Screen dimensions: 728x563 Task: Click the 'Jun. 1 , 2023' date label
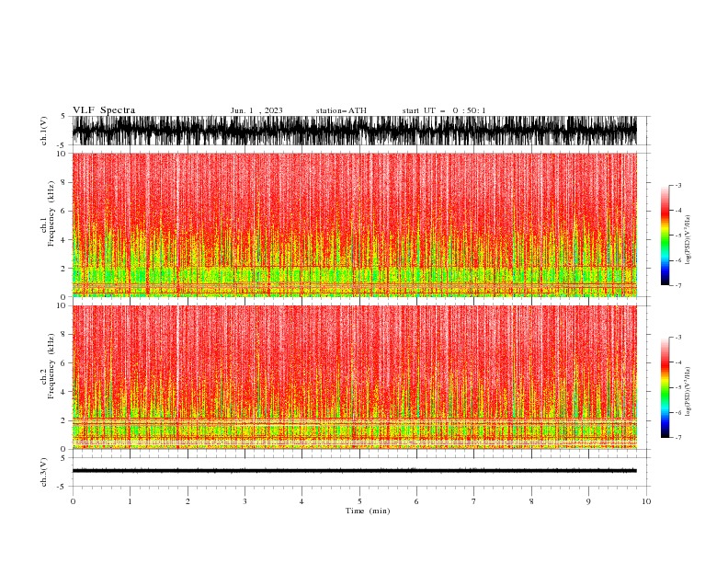pyautogui.click(x=256, y=110)
